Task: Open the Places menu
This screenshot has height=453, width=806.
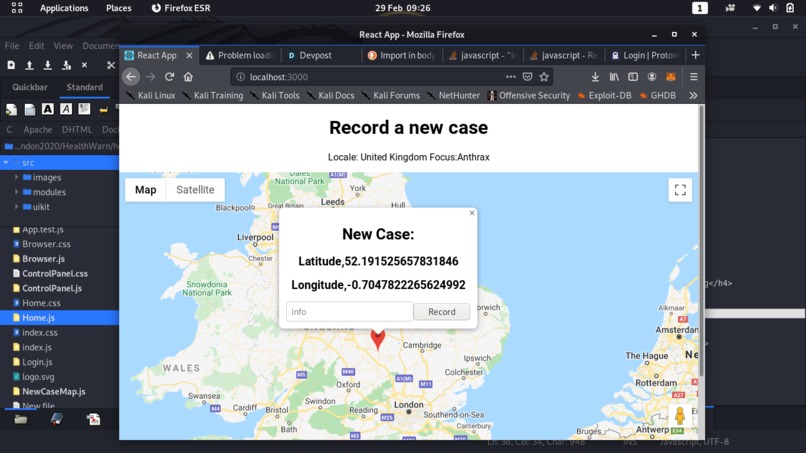Action: coord(119,8)
